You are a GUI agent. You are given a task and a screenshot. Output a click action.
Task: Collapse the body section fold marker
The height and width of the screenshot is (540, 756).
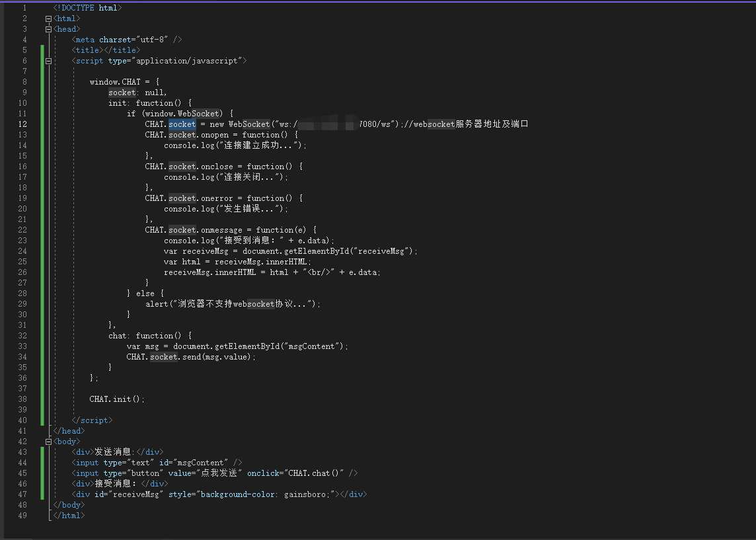48,442
